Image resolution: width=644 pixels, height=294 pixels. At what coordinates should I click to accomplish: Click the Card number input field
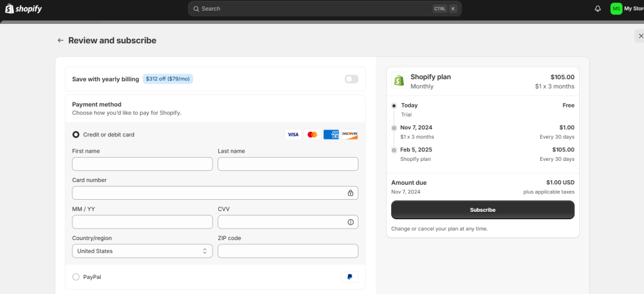215,193
